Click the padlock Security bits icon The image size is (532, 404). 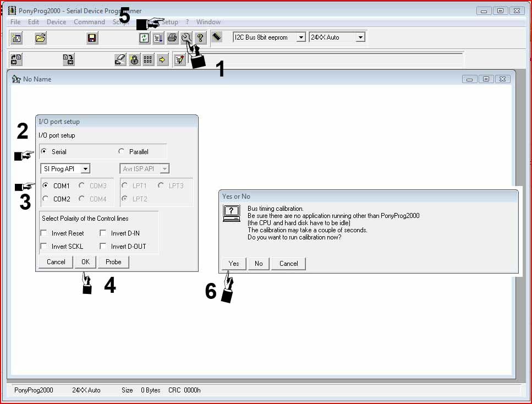[134, 60]
